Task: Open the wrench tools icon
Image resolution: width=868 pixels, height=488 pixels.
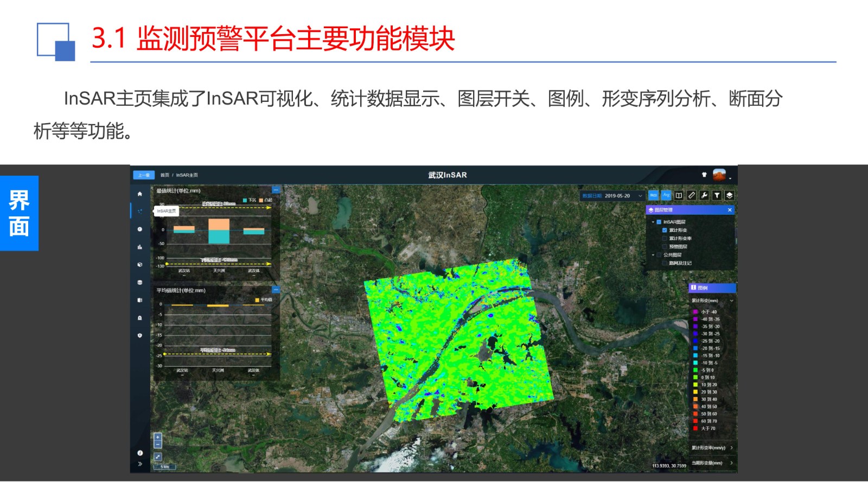Action: 704,195
